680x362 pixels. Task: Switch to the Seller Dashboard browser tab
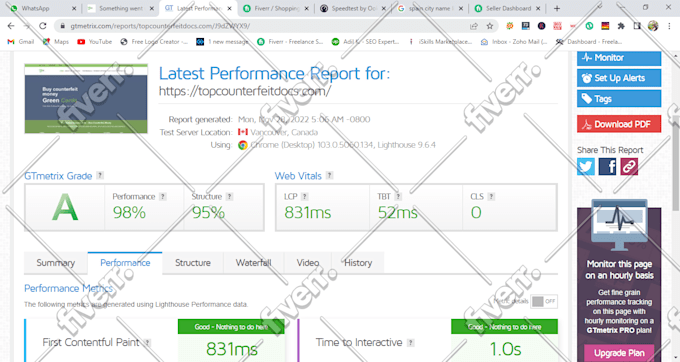(508, 8)
